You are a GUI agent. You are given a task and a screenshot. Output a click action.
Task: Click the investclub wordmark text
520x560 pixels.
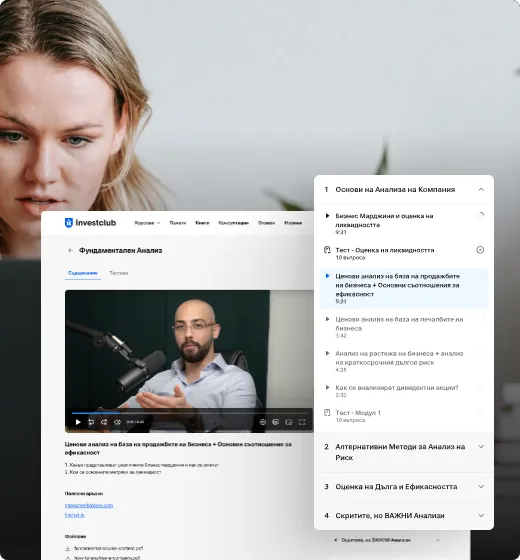point(96,222)
